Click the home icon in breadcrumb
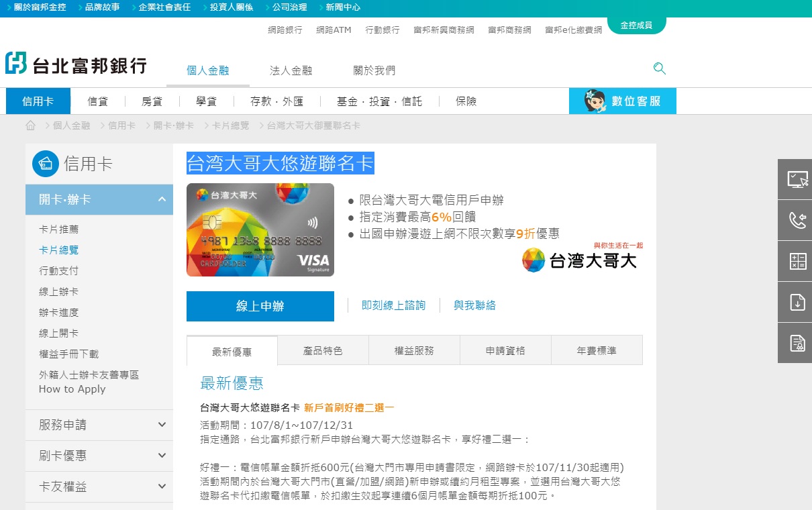This screenshot has height=510, width=812. [31, 125]
